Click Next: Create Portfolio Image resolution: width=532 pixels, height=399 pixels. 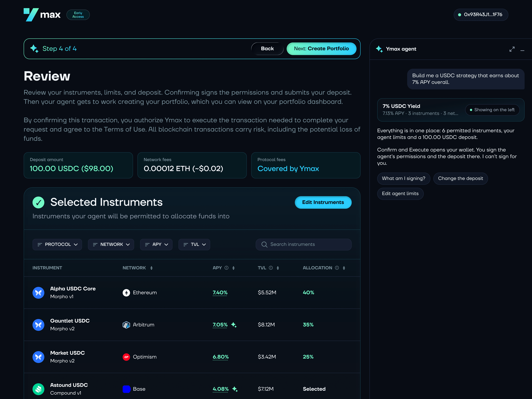321,49
